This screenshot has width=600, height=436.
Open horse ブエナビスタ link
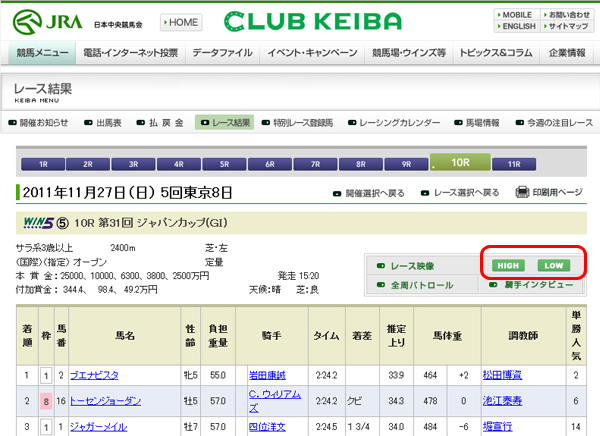(94, 376)
